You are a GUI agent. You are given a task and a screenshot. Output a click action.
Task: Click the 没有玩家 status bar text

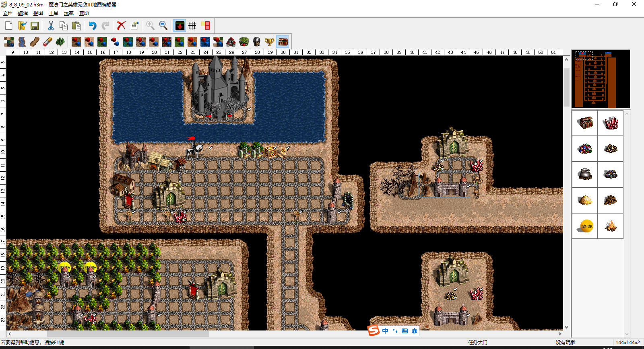(566, 343)
